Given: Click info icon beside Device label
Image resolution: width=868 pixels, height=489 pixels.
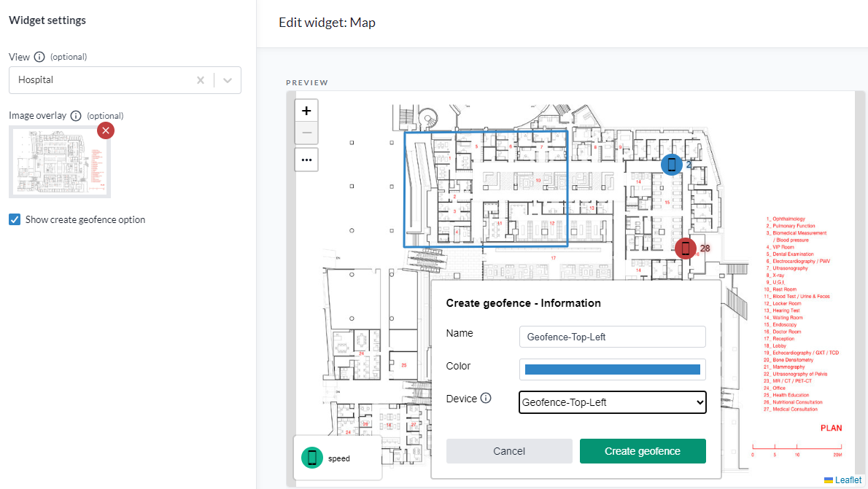Looking at the screenshot, I should click(x=486, y=399).
